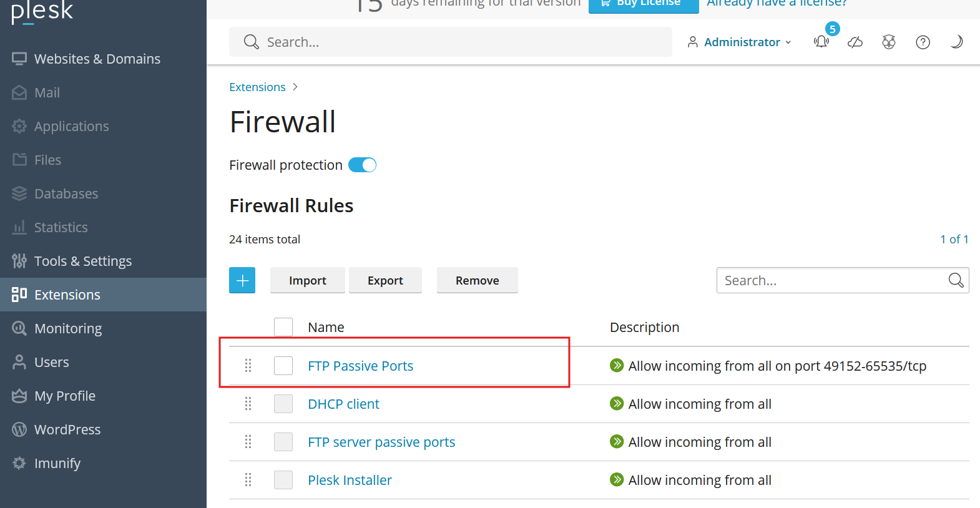980x508 pixels.
Task: Open Tools & Settings in sidebar
Action: (103, 261)
